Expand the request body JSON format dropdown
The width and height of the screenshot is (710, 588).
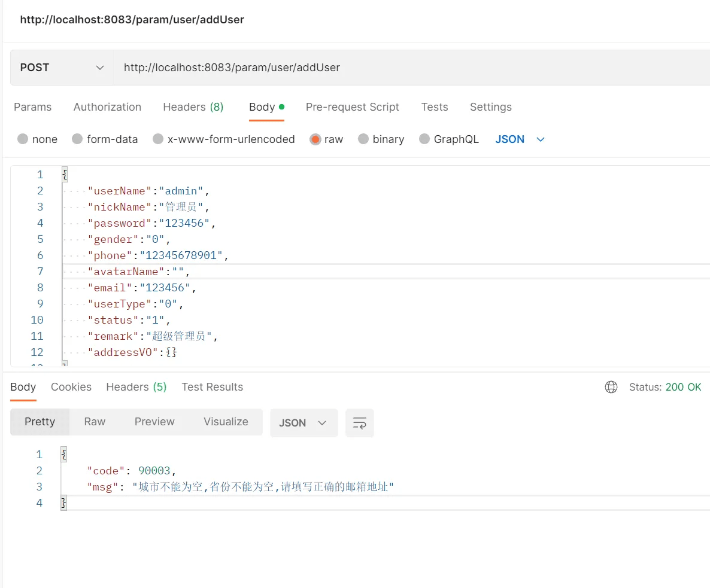click(x=520, y=139)
